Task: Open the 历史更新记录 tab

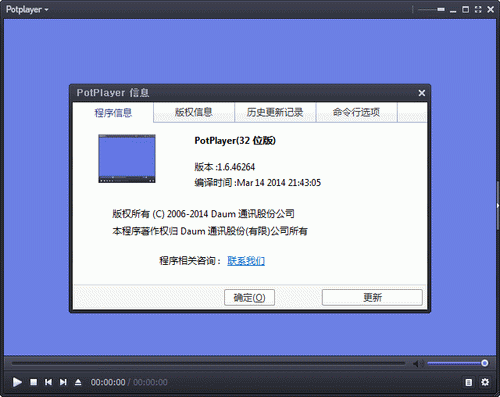Action: tap(275, 112)
